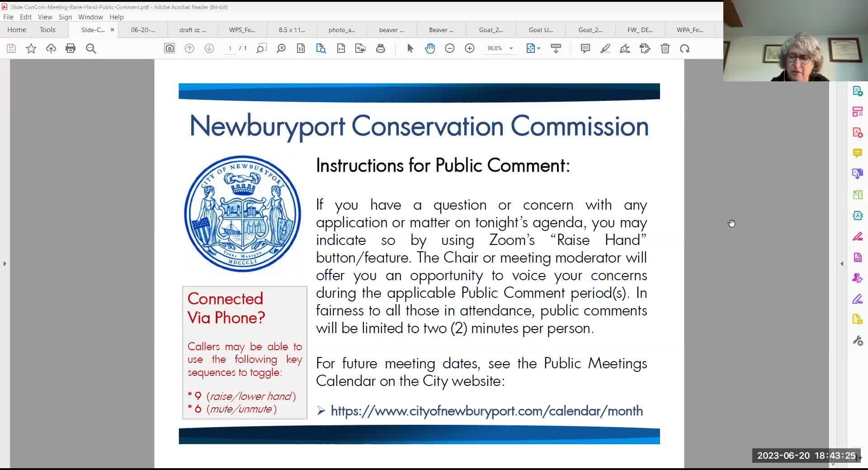Switch to the Goat U... document tab
The width and height of the screenshot is (868, 470).
(x=541, y=30)
